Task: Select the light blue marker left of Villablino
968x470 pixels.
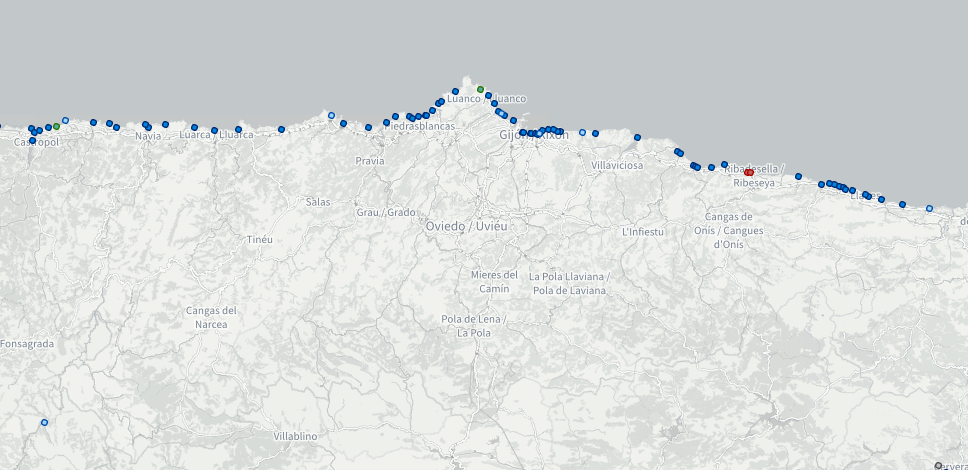Action: (x=44, y=422)
